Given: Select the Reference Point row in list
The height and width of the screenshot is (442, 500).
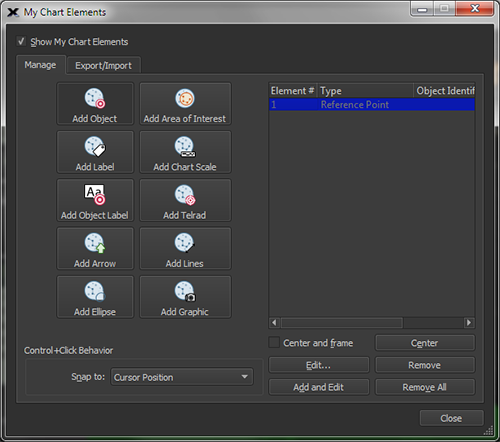Looking at the screenshot, I should 372,105.
